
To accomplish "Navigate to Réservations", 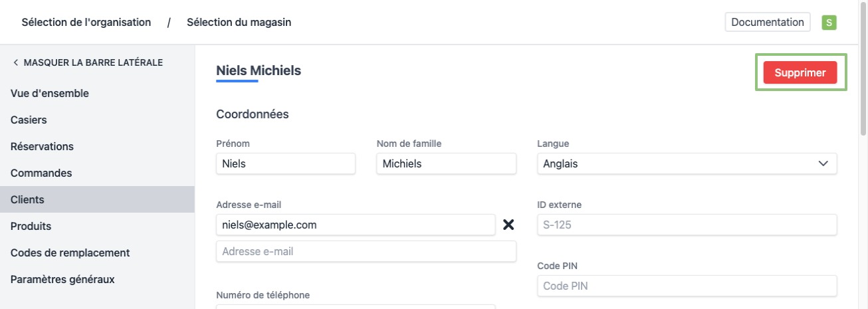I will point(42,146).
